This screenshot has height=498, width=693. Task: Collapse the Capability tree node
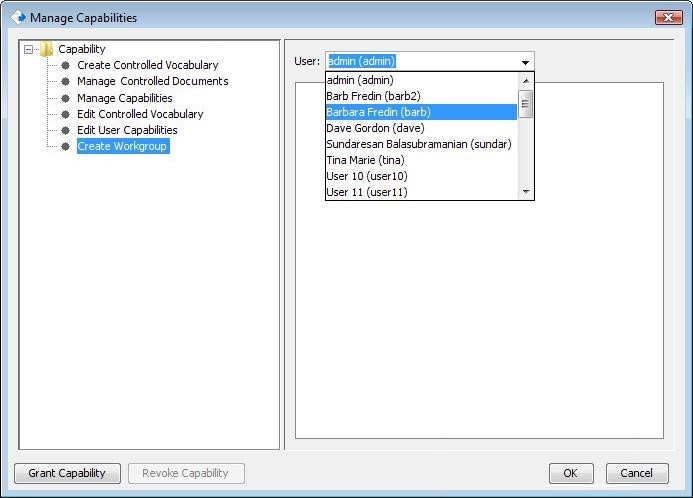pyautogui.click(x=28, y=49)
